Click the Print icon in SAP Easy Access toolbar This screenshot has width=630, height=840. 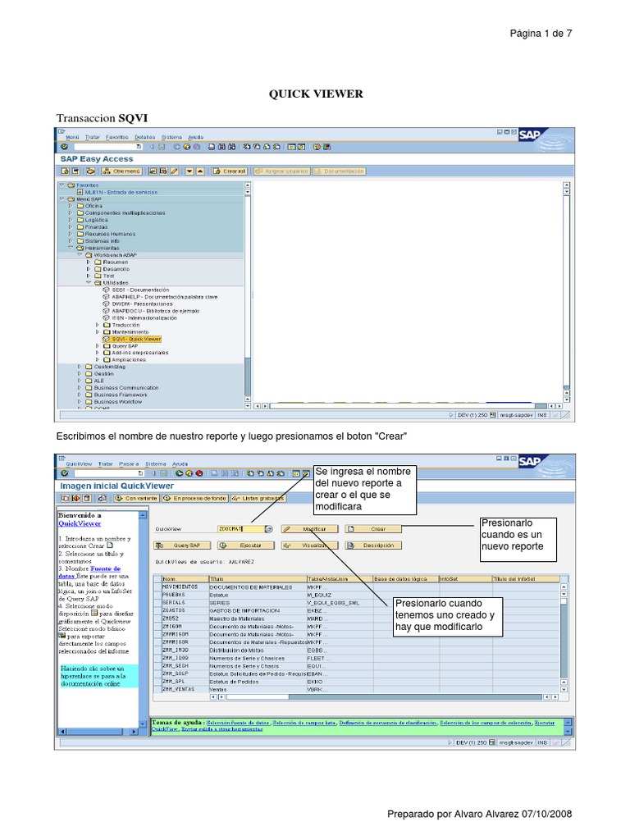(x=212, y=147)
